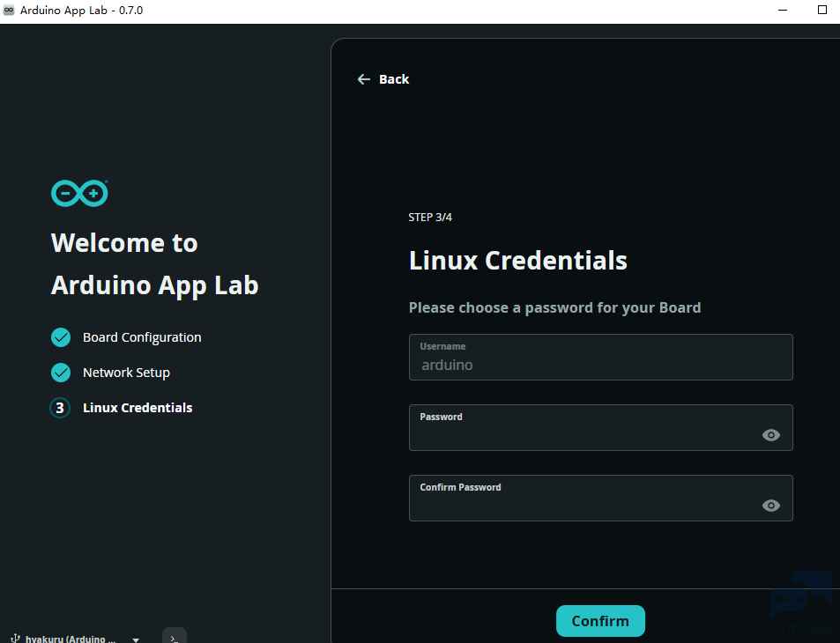840x643 pixels.
Task: Maximize the Arduino App Lab window
Action: 822,11
